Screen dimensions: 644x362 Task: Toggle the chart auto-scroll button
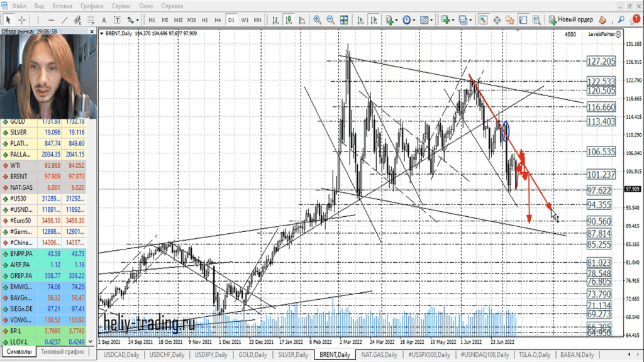tap(359, 20)
